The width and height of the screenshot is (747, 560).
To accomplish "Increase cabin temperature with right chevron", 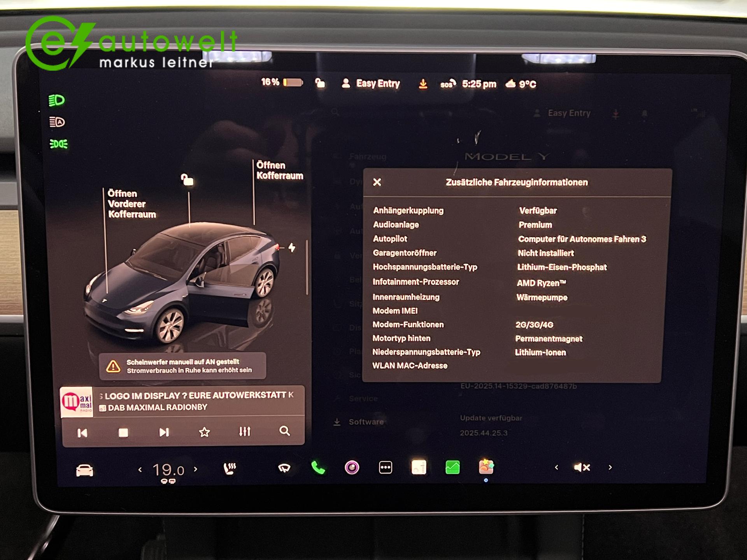I will 196,469.
